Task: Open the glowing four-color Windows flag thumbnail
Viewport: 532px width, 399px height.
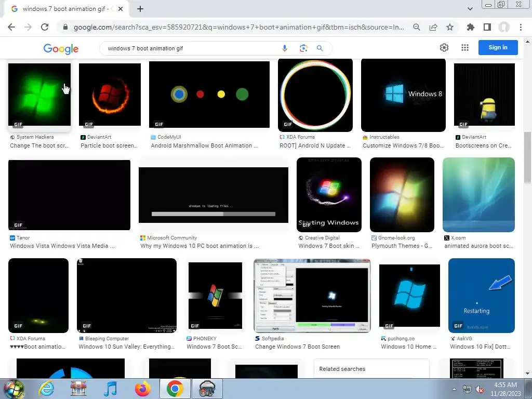Action: tap(402, 195)
